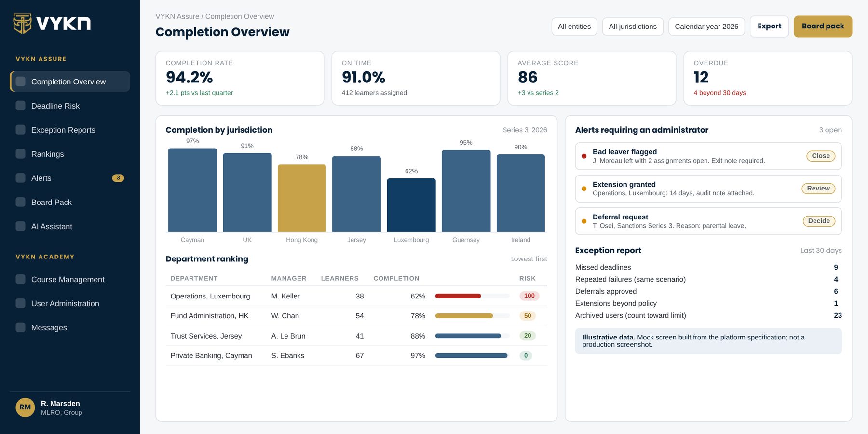868x434 pixels.
Task: Open Course Management section
Action: click(x=70, y=279)
